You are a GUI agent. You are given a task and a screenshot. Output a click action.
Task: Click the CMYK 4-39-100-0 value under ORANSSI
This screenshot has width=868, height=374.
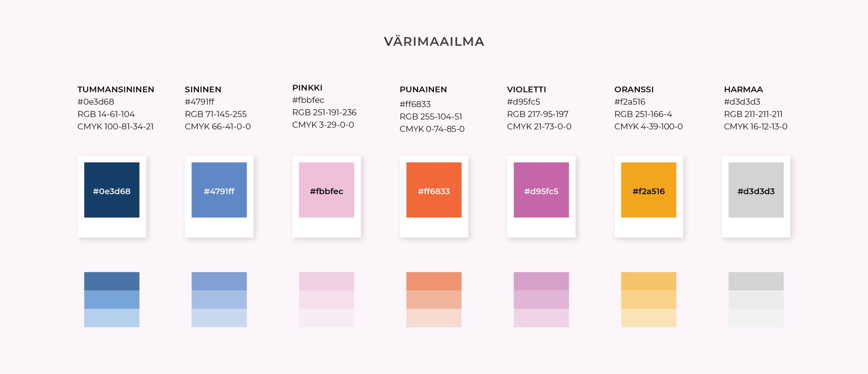[x=648, y=126]
